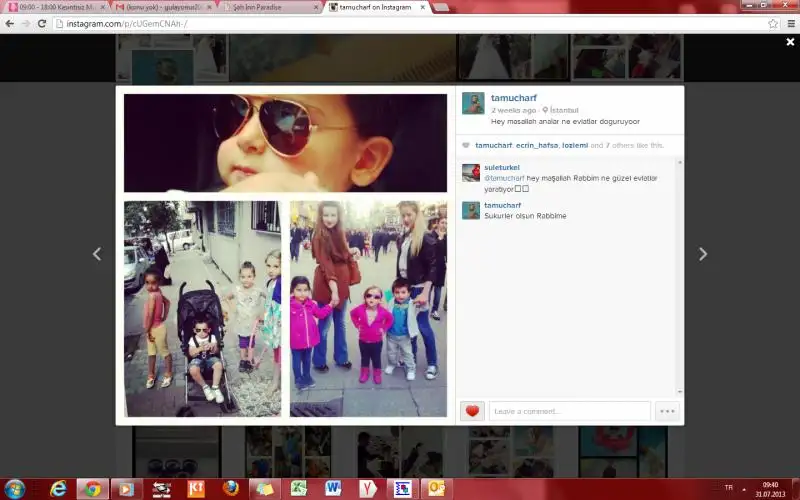Viewport: 800px width, 500px height.
Task: Go to previous photo with left arrow
Action: (97, 254)
